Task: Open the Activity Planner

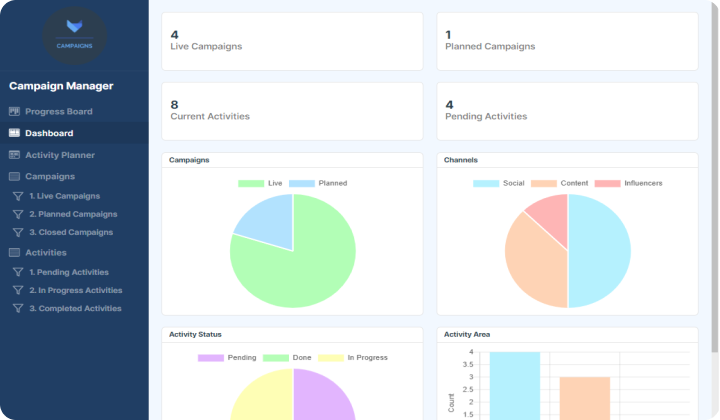Action: pyautogui.click(x=60, y=155)
